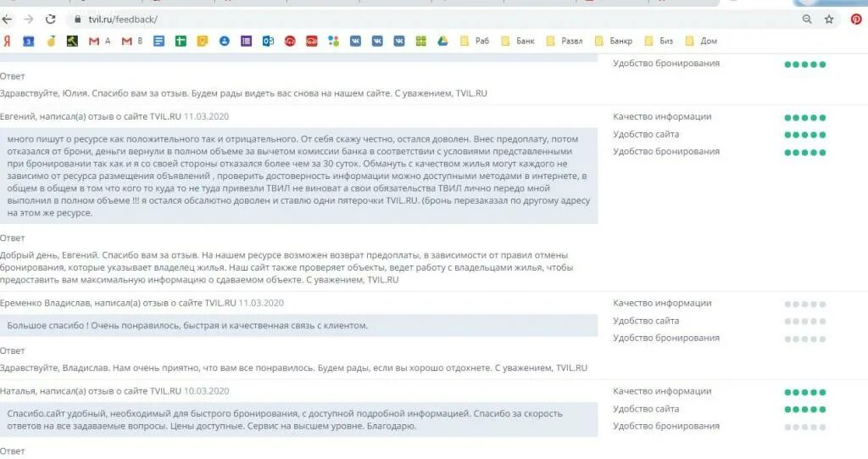Click Евгений's 'Удобство сайта' rating dots
Screen dimensions: 868x459
[x=805, y=135]
